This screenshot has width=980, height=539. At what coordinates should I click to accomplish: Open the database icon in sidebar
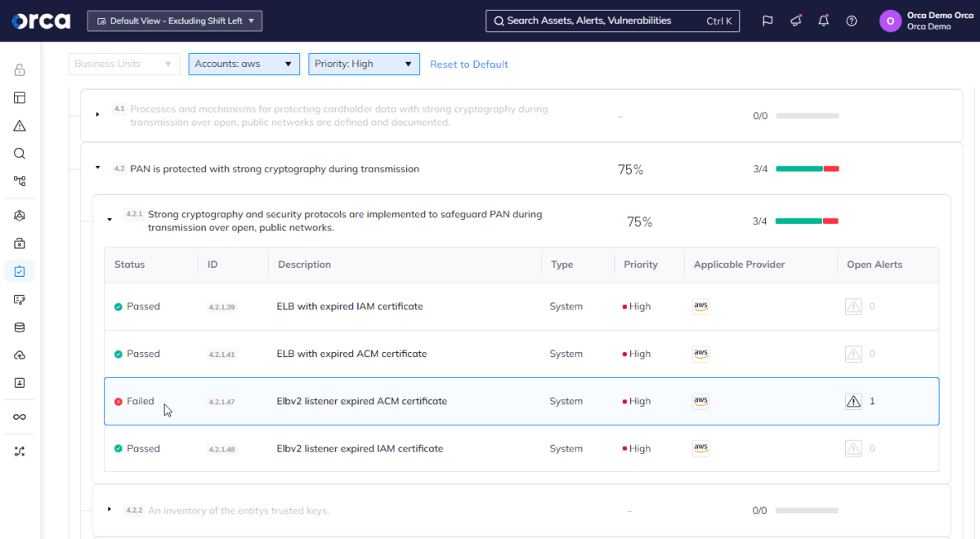[20, 327]
